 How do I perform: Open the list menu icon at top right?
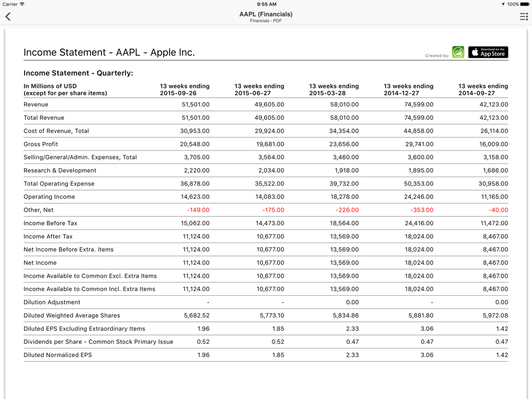[x=524, y=16]
